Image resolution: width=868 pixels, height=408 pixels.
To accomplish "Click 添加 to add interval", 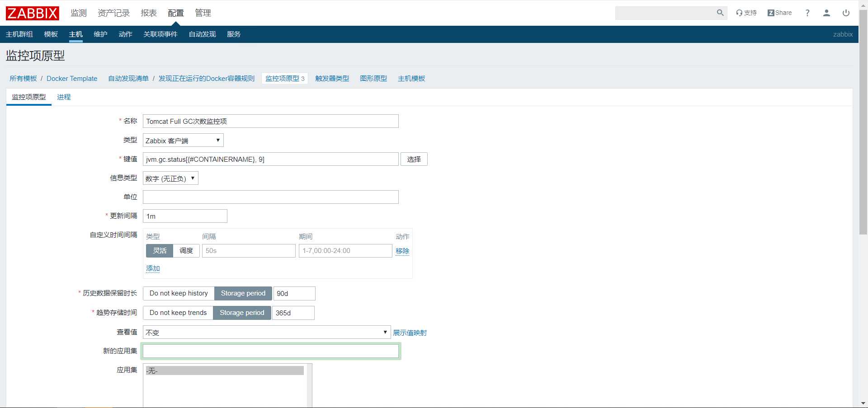I will [153, 268].
